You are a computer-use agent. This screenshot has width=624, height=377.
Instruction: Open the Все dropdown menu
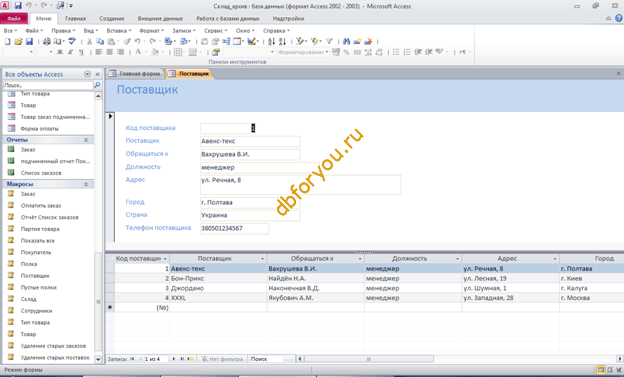[10, 31]
